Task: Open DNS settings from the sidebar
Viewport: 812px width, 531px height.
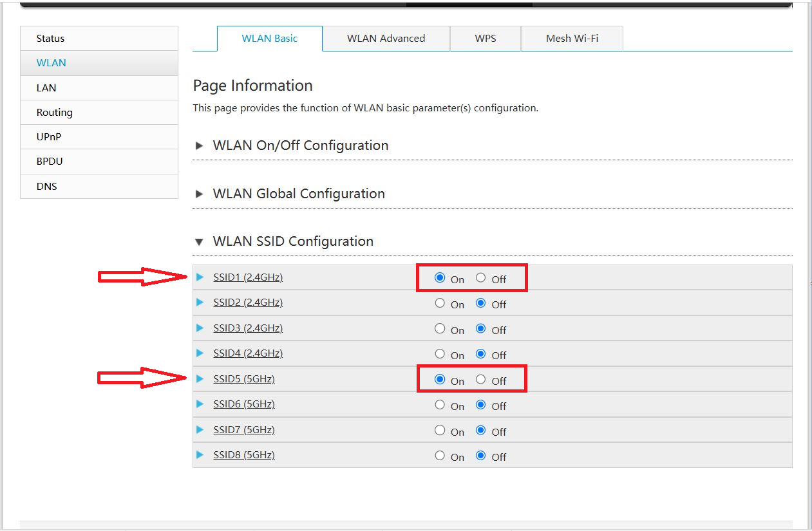Action: coord(46,186)
